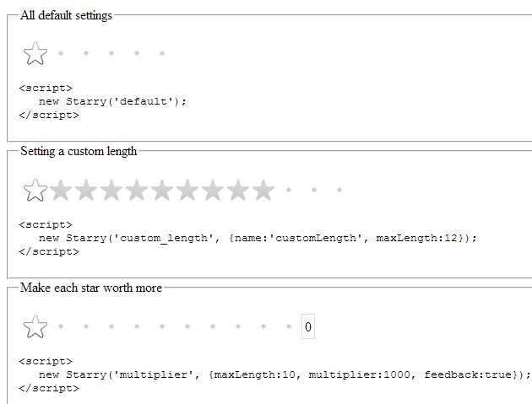The height and width of the screenshot is (404, 532).
Task: Select second gray filled star in custom length
Action: click(x=85, y=191)
